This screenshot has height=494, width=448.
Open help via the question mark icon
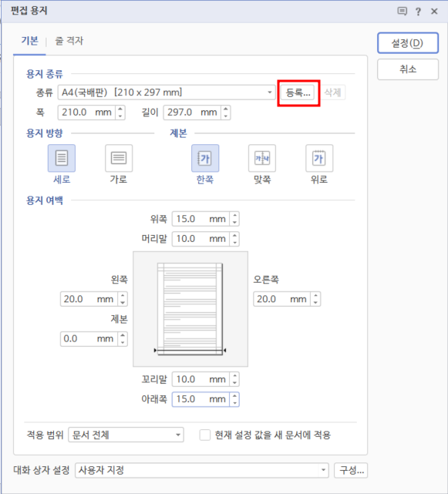coord(418,12)
